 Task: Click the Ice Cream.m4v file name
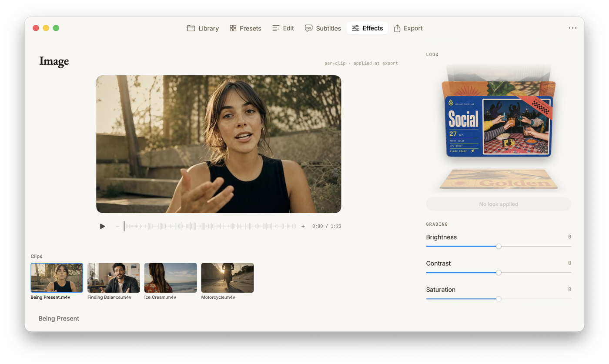click(x=160, y=297)
